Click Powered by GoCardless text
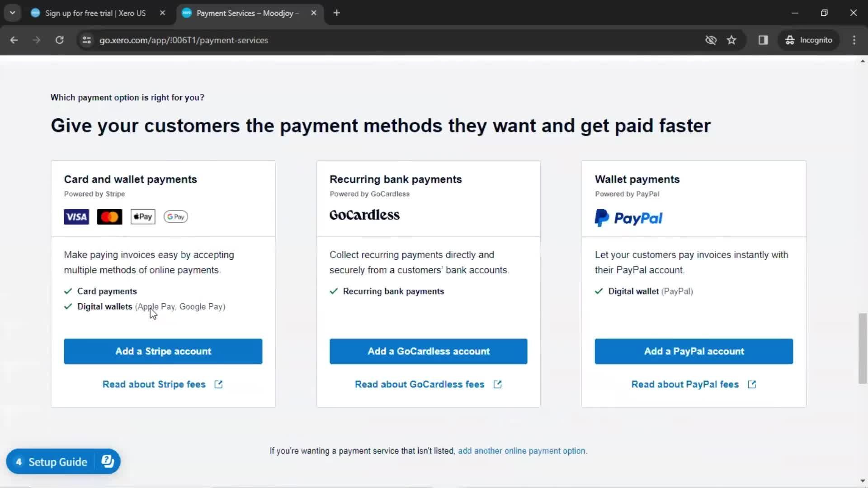 [x=369, y=194]
